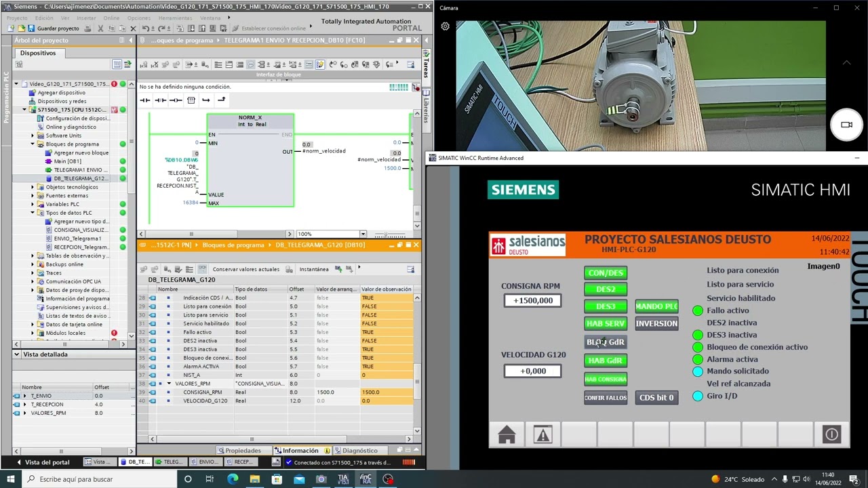
Task: Click the CONSIGNA RPM input field
Action: pyautogui.click(x=533, y=300)
